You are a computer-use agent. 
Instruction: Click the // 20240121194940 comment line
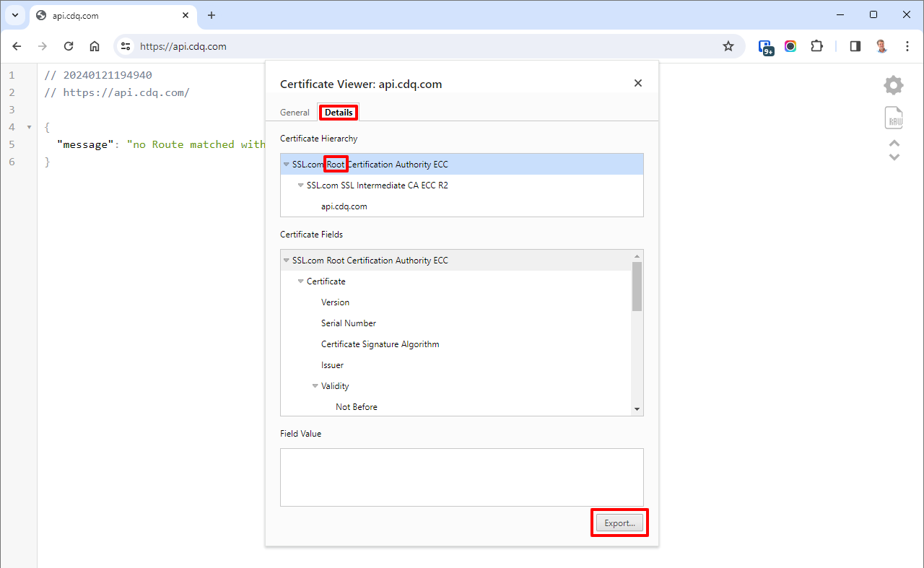coord(98,75)
